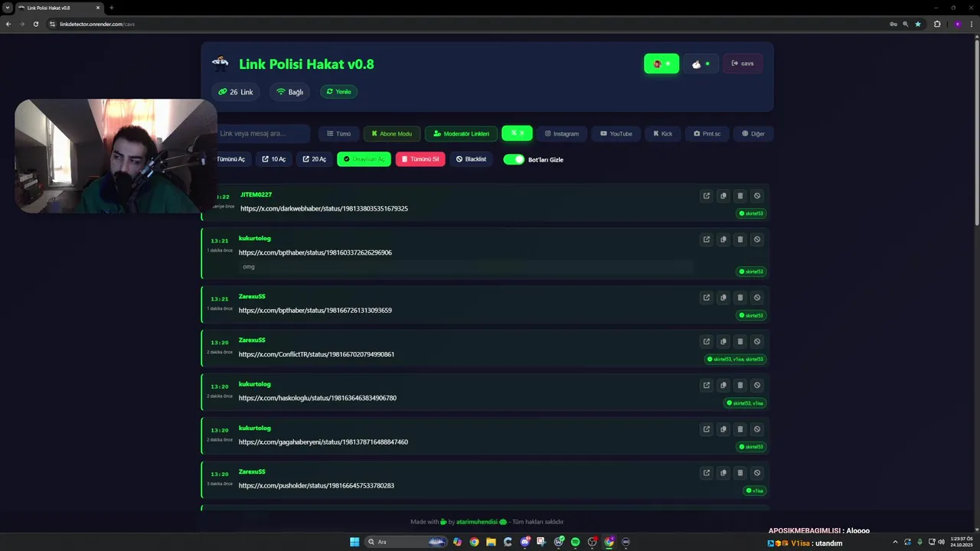The width and height of the screenshot is (980, 551).
Task: Open the darkwebhaber link in new tab icon
Action: [x=706, y=196]
